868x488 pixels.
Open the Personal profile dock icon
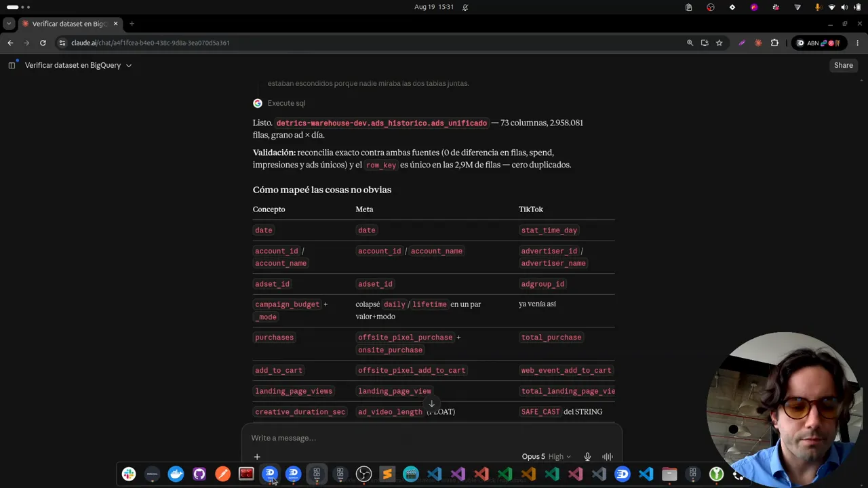point(152,474)
